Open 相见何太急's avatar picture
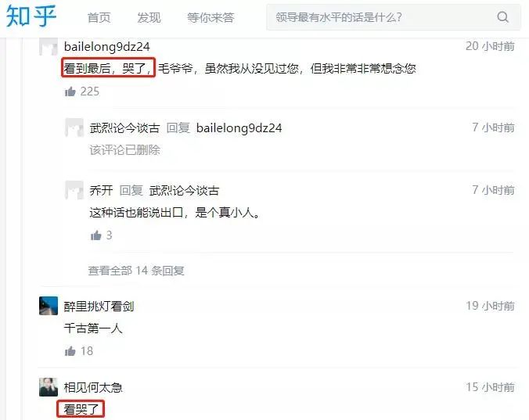Screen dimensions: 529x420 point(49,387)
